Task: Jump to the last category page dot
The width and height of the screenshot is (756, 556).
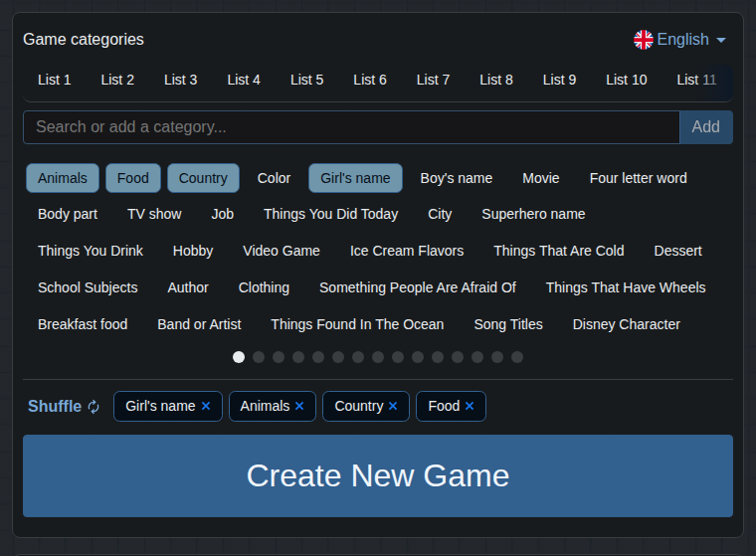Action: [517, 357]
